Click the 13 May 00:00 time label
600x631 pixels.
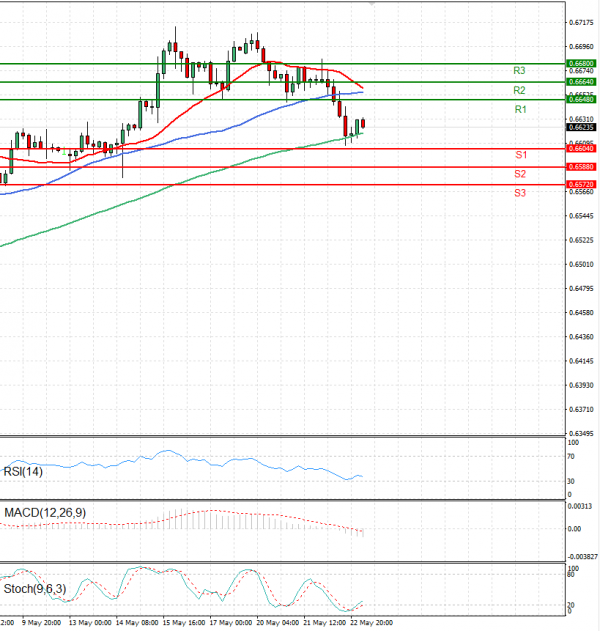[90, 623]
